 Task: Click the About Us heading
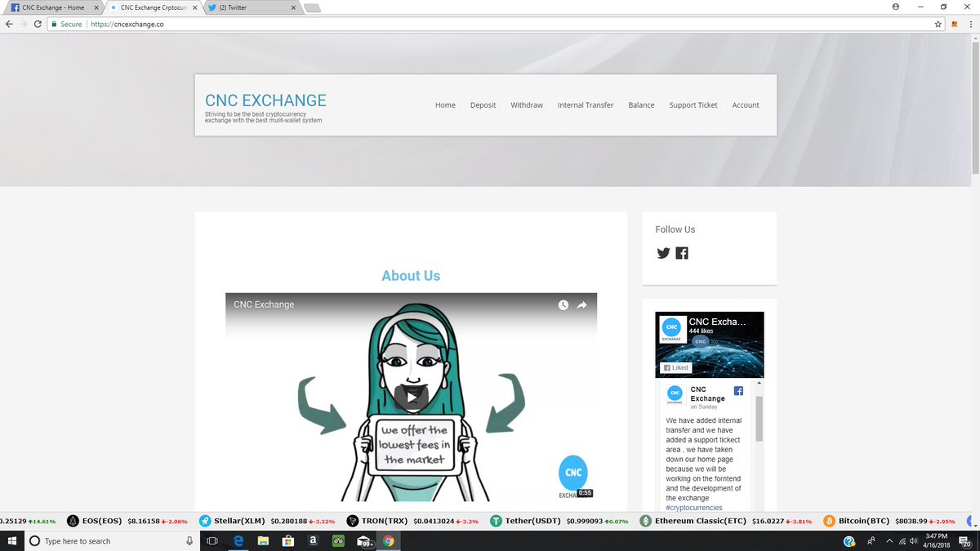(x=411, y=276)
